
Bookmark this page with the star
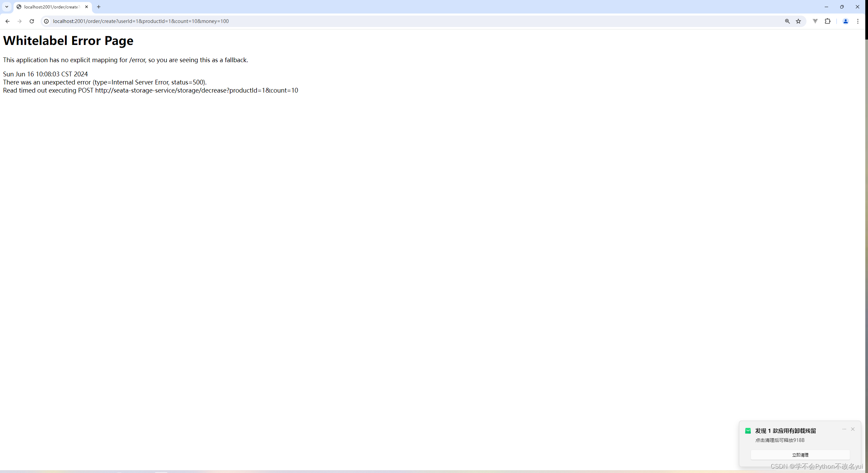[x=798, y=21]
